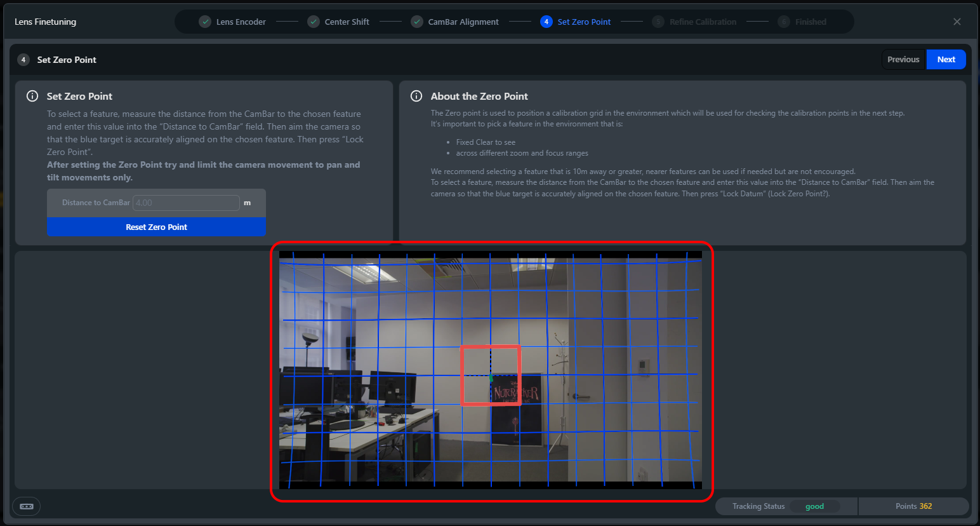Close the Lens Finetuning wizard

click(x=957, y=22)
